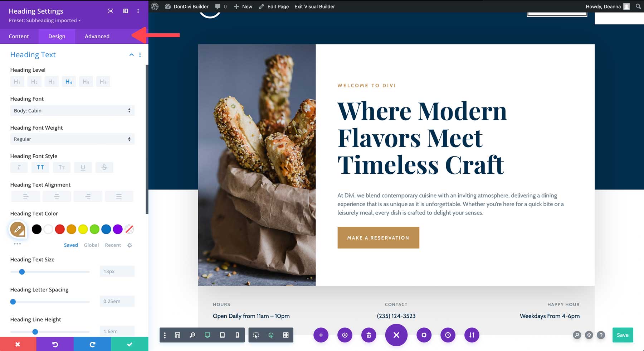Screen dimensions: 644x351
Task: Select the red heading text color swatch
Action: [60, 229]
